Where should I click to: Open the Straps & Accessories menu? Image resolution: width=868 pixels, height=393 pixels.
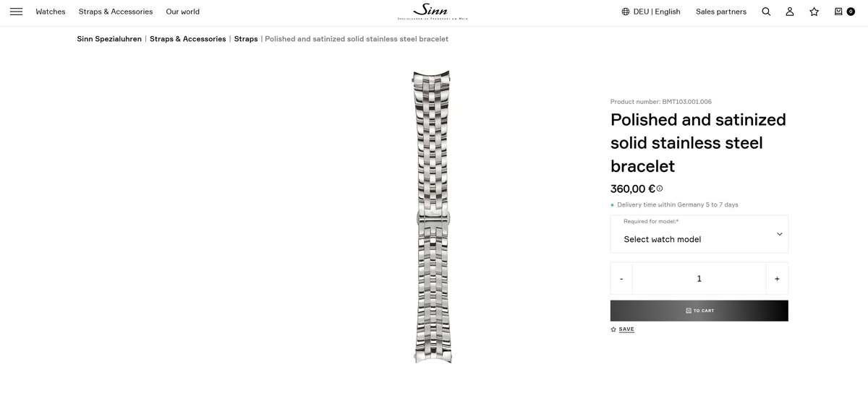(116, 12)
